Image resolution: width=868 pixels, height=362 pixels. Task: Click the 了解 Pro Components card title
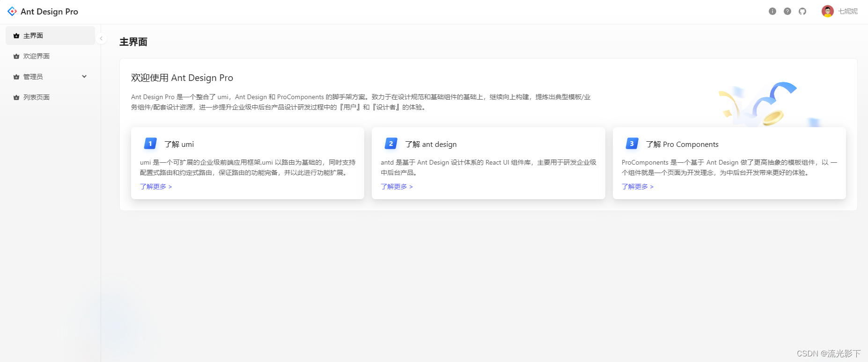pyautogui.click(x=682, y=145)
